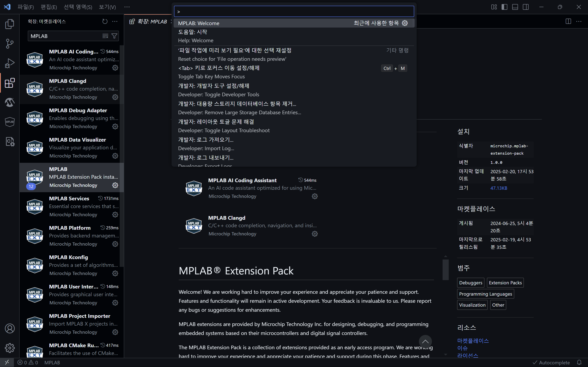Open notifications bell in status bar
588x367 pixels.
tap(579, 362)
